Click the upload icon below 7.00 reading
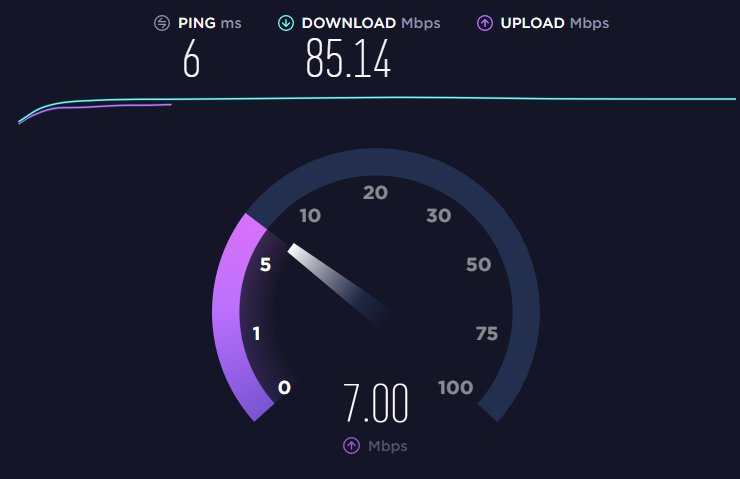Image resolution: width=740 pixels, height=479 pixels. pos(351,445)
